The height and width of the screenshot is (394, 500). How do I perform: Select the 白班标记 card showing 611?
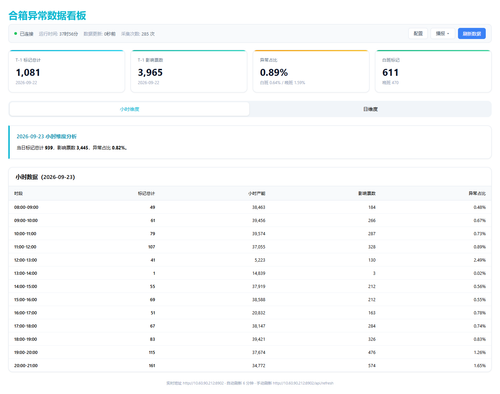pyautogui.click(x=433, y=71)
